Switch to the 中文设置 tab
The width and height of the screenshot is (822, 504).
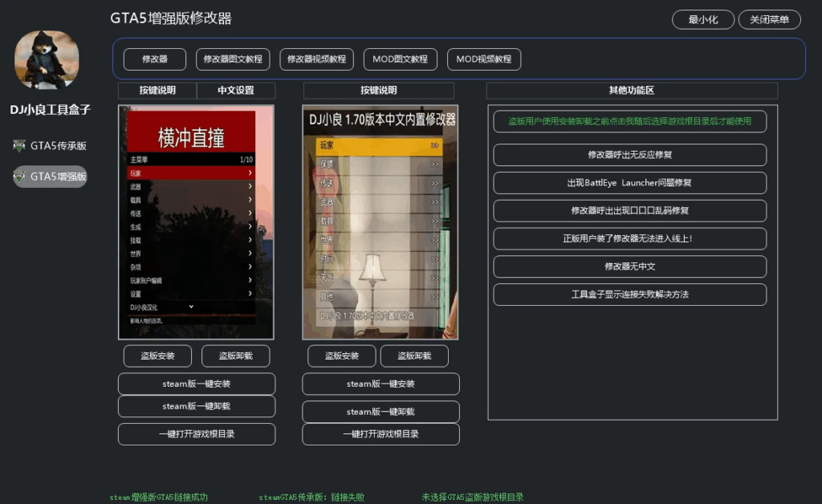235,90
